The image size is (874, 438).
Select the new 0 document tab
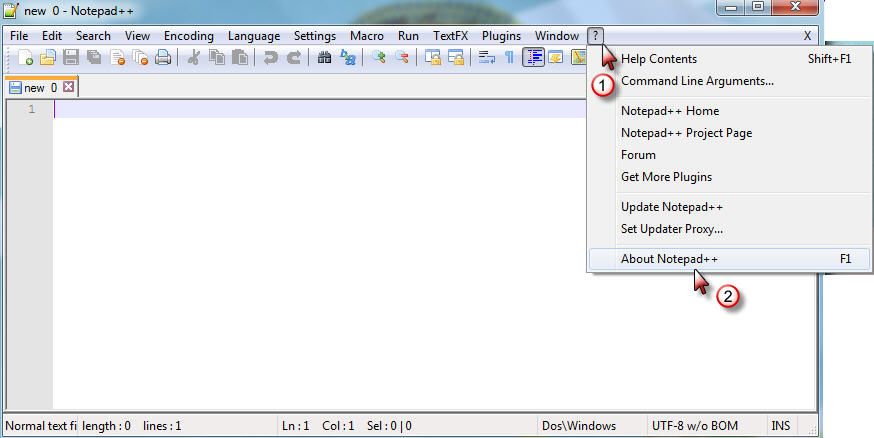[42, 87]
